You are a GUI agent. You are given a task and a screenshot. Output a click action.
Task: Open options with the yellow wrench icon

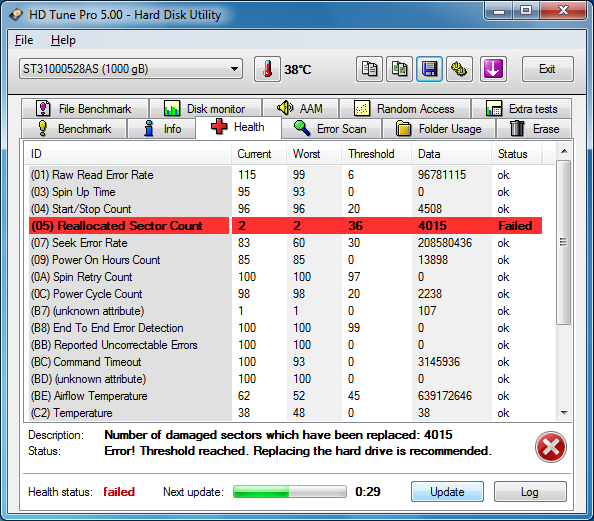(x=459, y=69)
